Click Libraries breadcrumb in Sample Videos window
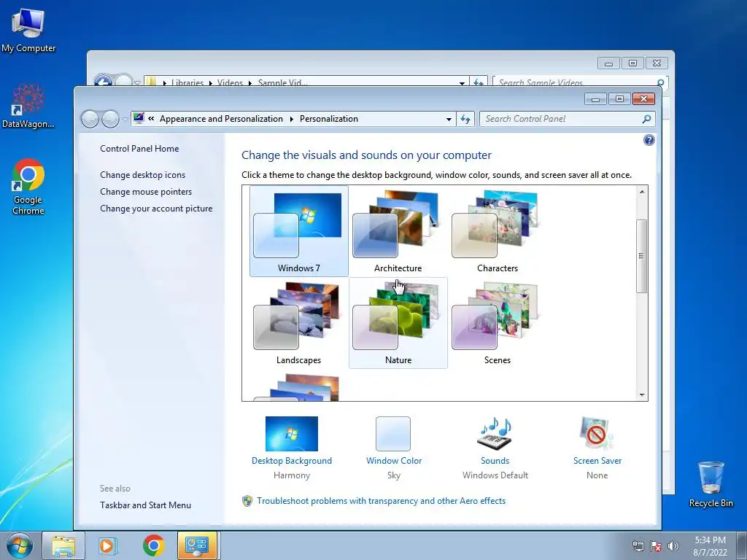The image size is (747, 560). click(x=187, y=82)
